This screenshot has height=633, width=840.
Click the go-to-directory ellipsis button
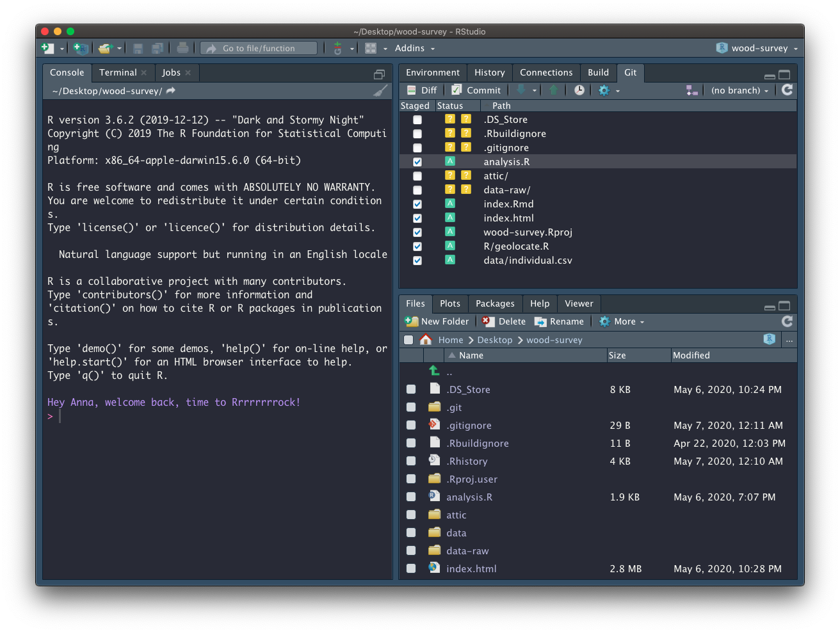click(789, 340)
